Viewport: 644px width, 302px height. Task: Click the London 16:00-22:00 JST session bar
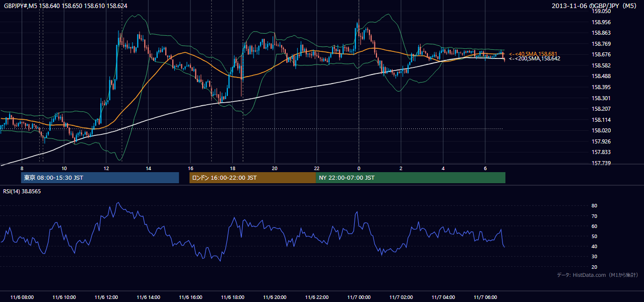pos(252,178)
